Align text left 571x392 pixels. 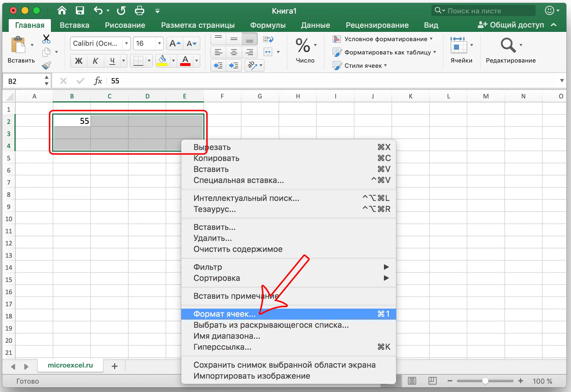[219, 52]
